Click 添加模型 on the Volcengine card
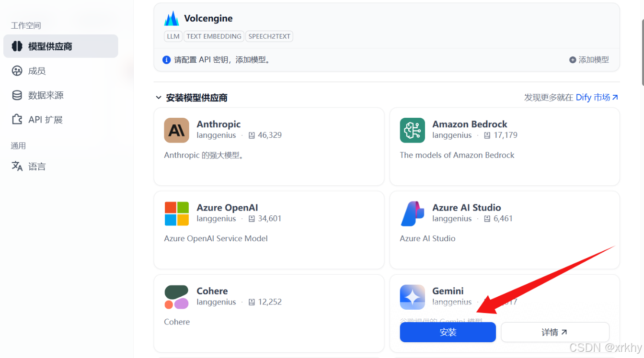This screenshot has width=644, height=358. click(x=589, y=60)
